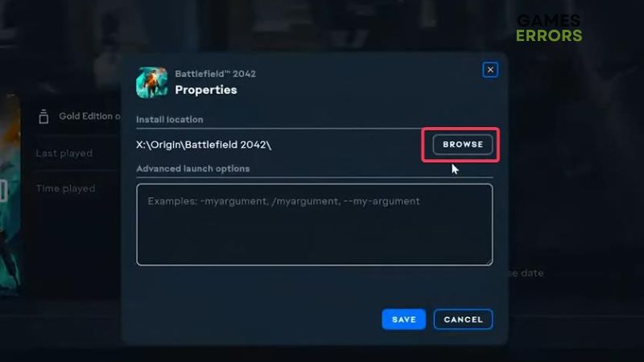Click the Battlefield cover art at the left edge
This screenshot has width=644, height=362.
click(10, 194)
